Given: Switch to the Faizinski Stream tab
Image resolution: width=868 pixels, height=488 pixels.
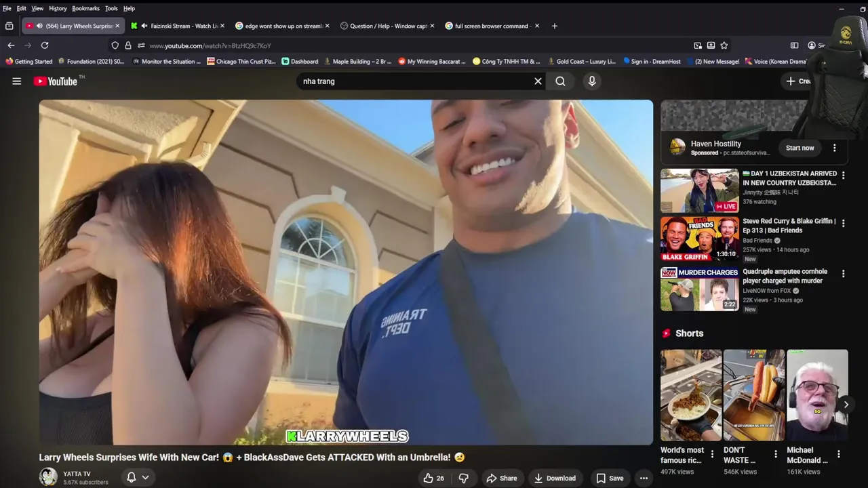Looking at the screenshot, I should point(178,26).
